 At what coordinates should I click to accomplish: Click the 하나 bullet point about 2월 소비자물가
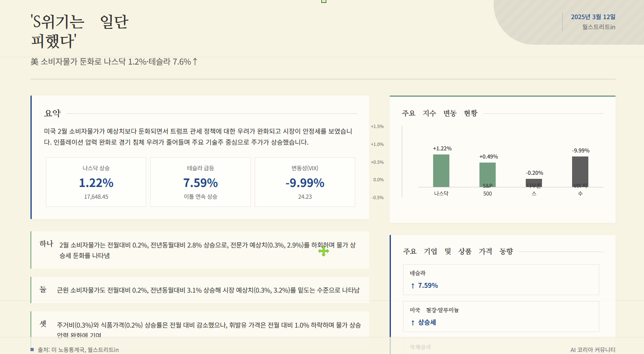[200, 250]
